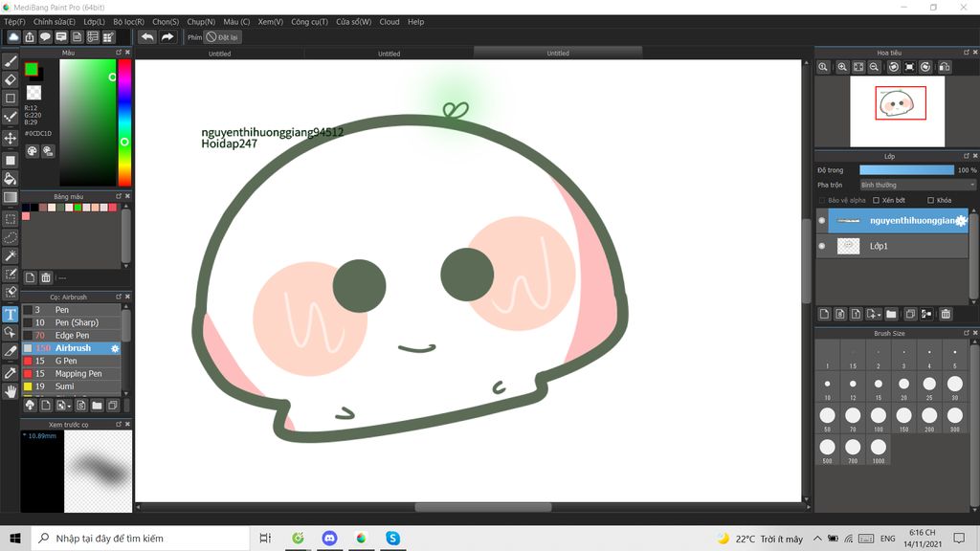Zoom out in the Navigator panel
Screen dimensions: 980x551
point(875,67)
